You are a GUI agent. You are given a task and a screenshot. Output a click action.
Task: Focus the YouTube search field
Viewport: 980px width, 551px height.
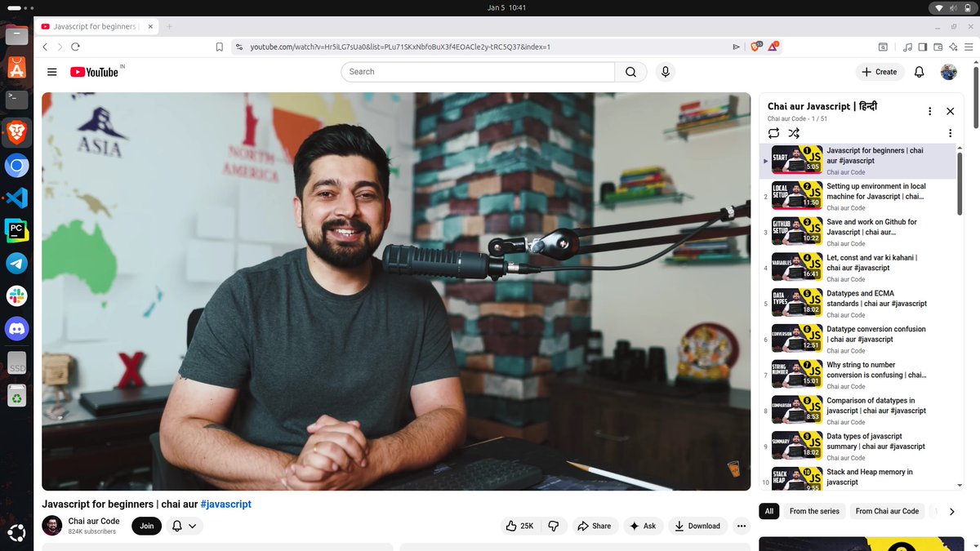pos(478,72)
